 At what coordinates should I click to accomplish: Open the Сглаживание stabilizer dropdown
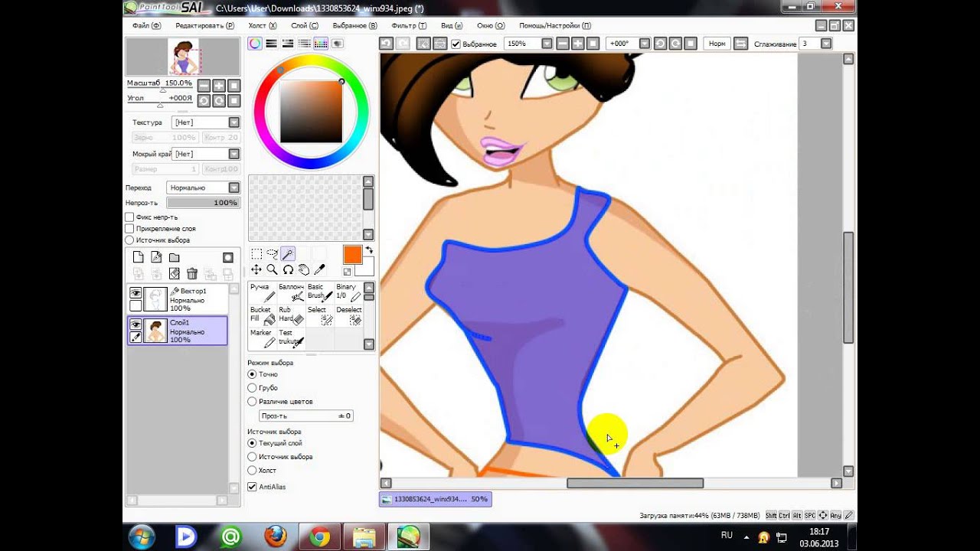[826, 44]
